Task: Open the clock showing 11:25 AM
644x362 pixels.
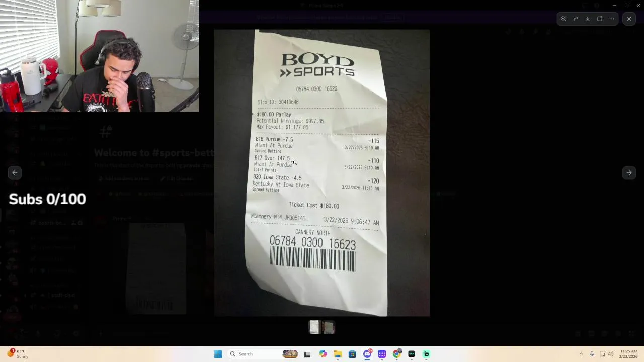Action: 629,354
